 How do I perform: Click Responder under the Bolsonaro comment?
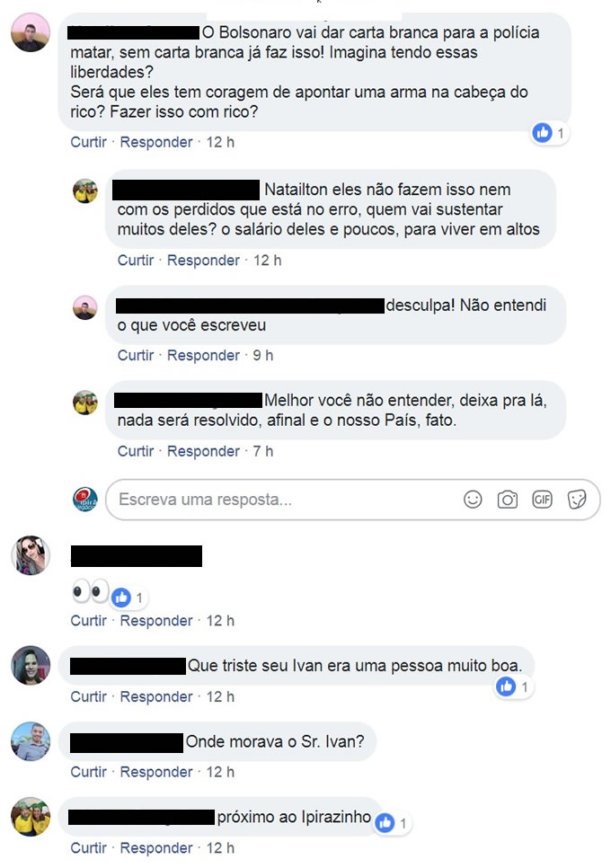(156, 142)
